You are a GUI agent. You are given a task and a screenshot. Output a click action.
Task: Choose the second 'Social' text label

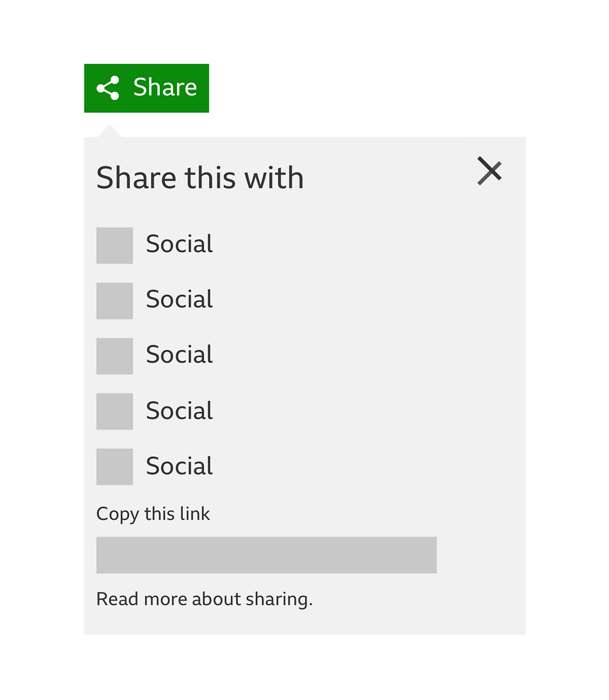[x=179, y=300]
